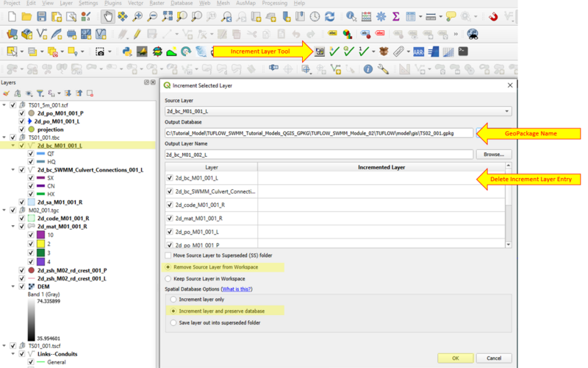588x368 pixels.
Task: Open the Plugins menu
Action: pos(112,4)
